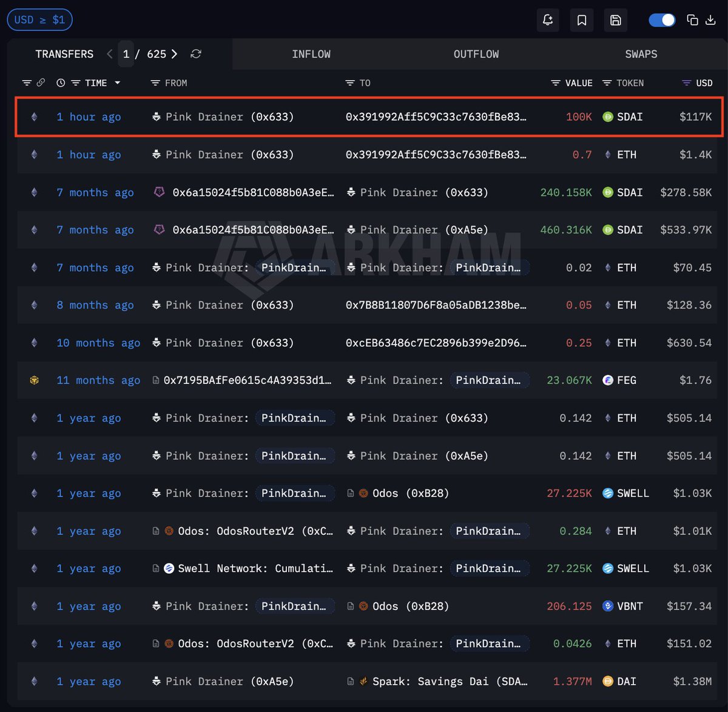Open the USD column filter
This screenshot has height=712, width=728.
click(687, 83)
